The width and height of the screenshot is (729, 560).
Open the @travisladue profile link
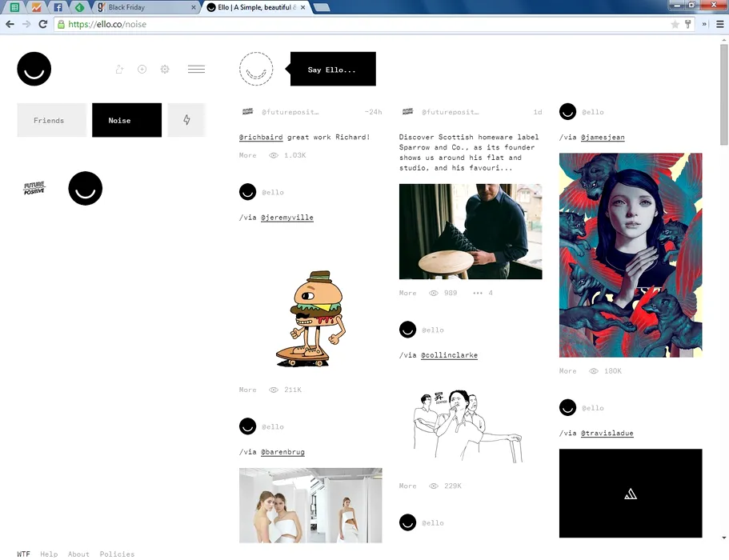[607, 433]
